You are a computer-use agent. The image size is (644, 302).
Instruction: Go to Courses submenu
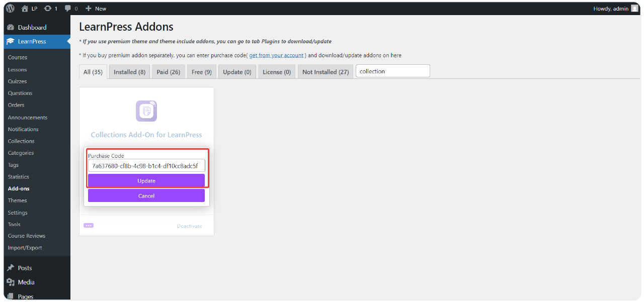pos(18,57)
